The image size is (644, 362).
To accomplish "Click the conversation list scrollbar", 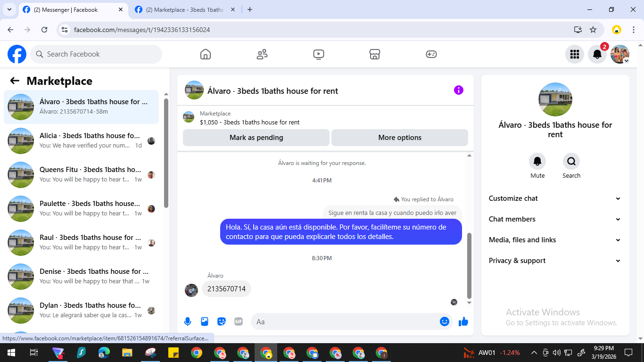I will 166,153.
